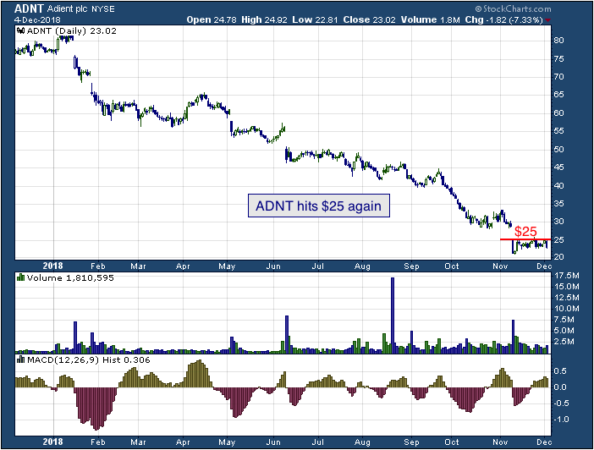Select the ADNT (Daily) 23.02 legend
594x450 pixels.
71,31
